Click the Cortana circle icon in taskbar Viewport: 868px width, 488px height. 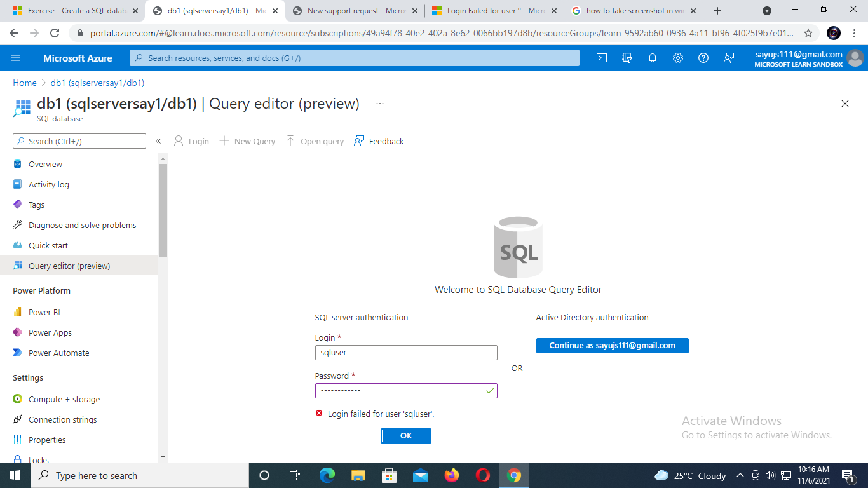[264, 475]
